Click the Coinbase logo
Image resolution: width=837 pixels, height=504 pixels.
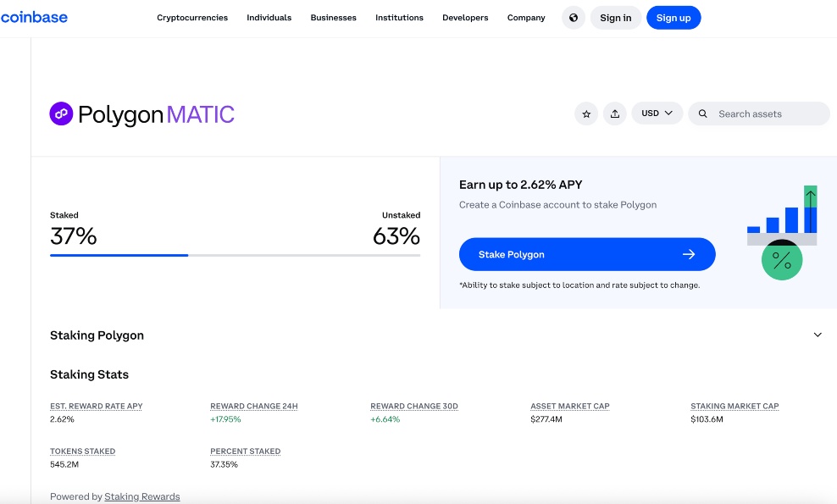[34, 17]
